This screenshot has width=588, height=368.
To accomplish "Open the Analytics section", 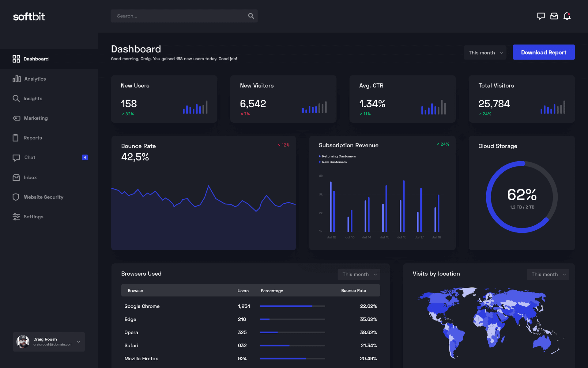I will click(x=35, y=79).
